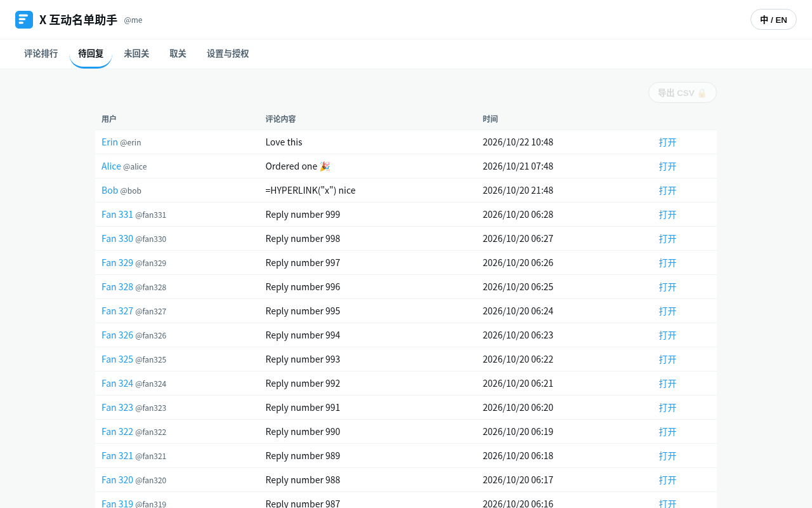Click 打开 for Reply number 999

(667, 215)
